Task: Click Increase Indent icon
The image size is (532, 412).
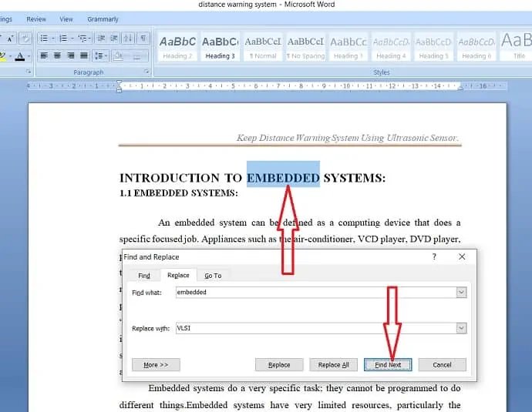Action: (x=114, y=39)
